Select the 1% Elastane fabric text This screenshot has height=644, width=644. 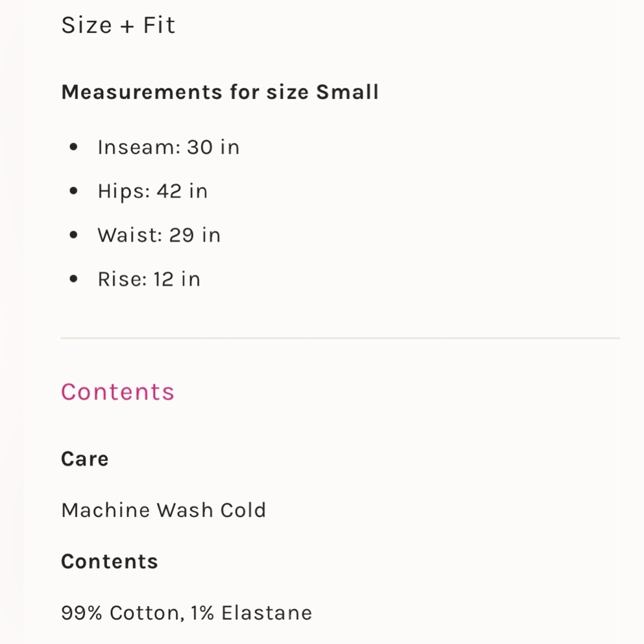click(x=251, y=612)
